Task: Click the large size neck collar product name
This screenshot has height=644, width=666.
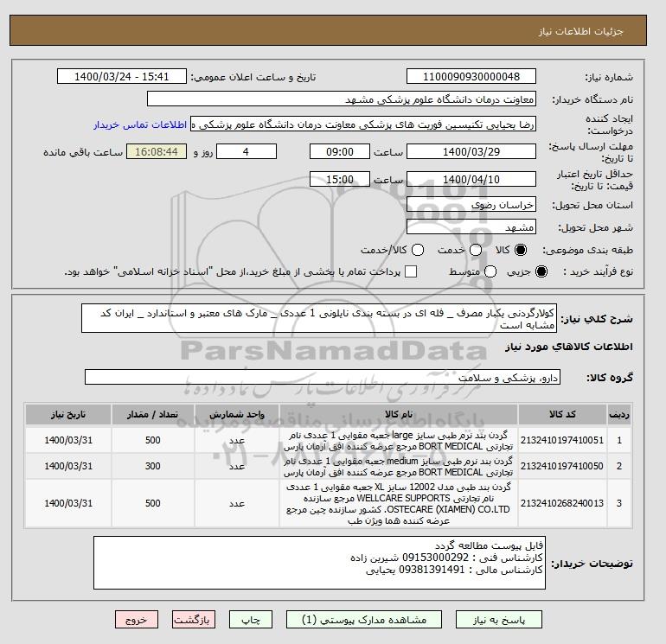Action: (x=399, y=441)
